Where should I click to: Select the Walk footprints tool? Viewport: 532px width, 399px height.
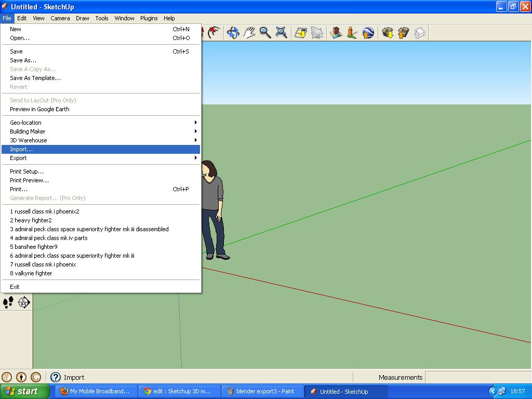pyautogui.click(x=8, y=302)
